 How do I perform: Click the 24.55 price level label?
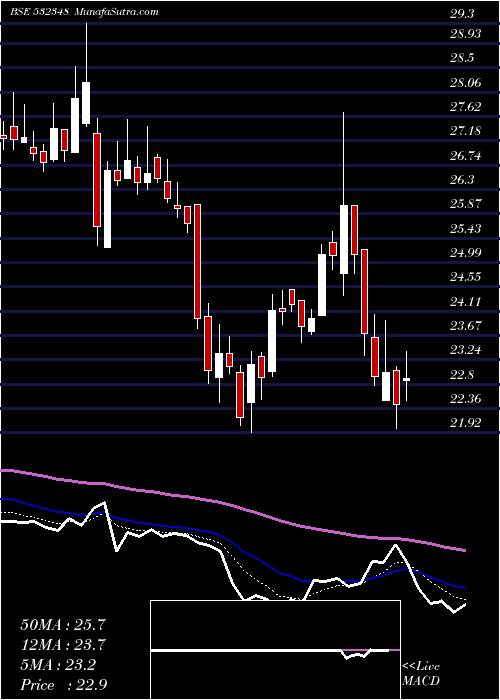pyautogui.click(x=465, y=277)
